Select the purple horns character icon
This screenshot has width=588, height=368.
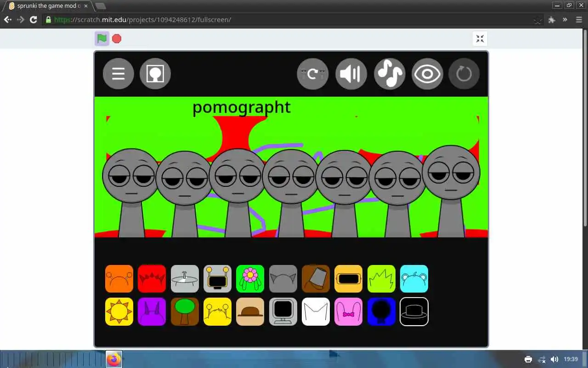click(x=152, y=311)
